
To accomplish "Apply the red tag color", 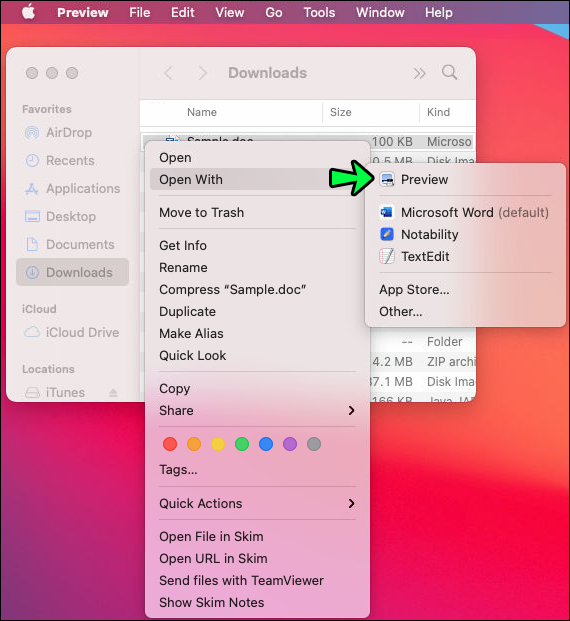I will 170,444.
